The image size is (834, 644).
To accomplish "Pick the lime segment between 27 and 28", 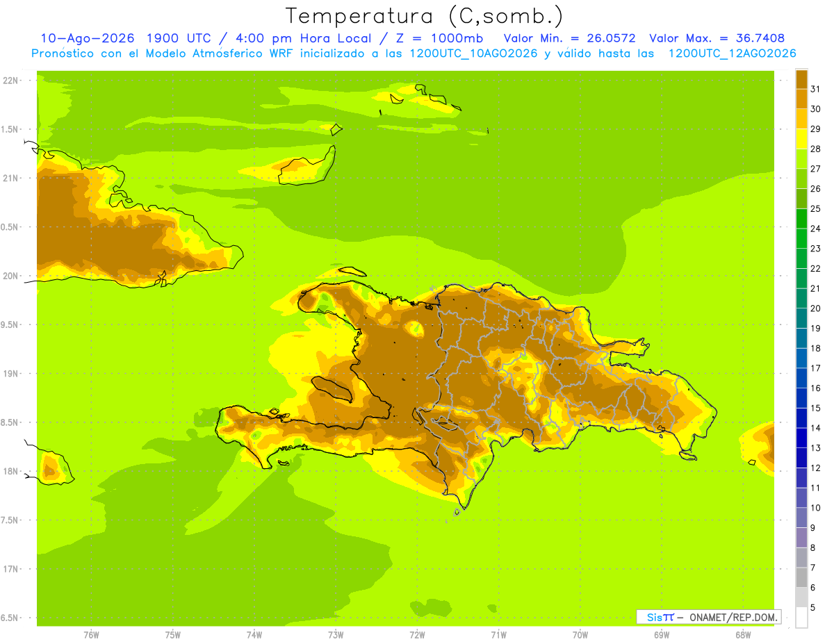I will (x=801, y=158).
